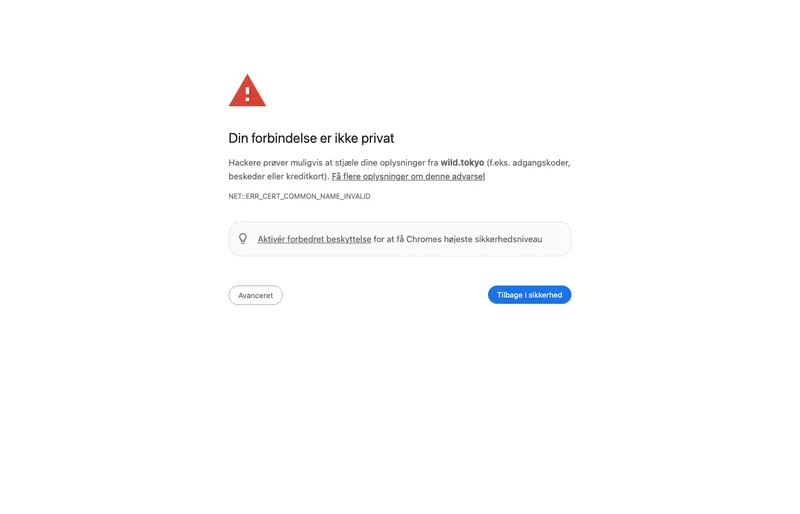Click the text f.eks. adgangskoder
The height and width of the screenshot is (514, 800).
pyautogui.click(x=529, y=162)
